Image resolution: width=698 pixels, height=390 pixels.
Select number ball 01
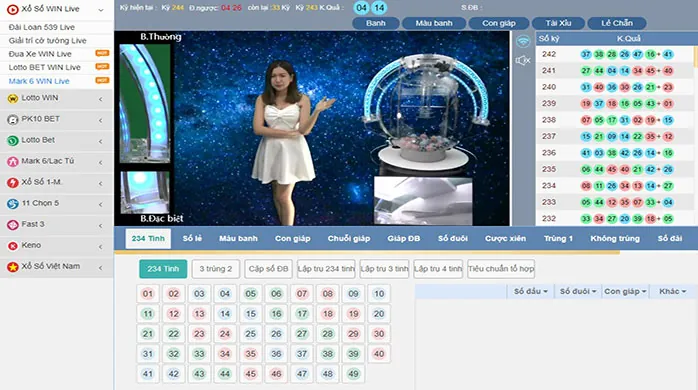coord(148,294)
